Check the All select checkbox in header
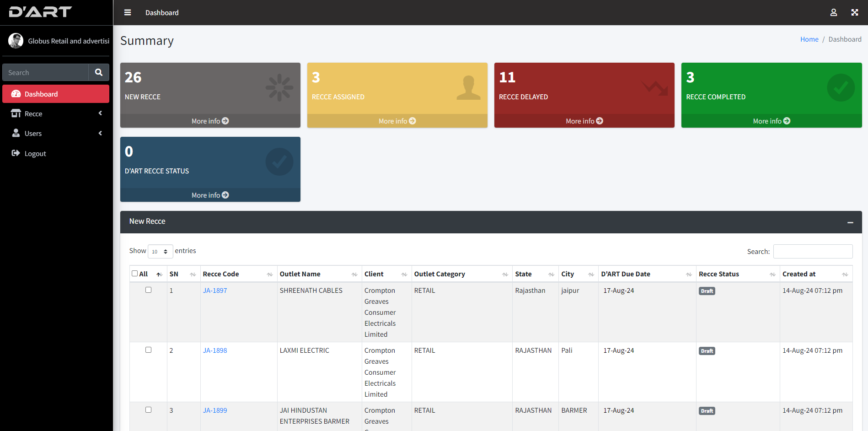 135,274
